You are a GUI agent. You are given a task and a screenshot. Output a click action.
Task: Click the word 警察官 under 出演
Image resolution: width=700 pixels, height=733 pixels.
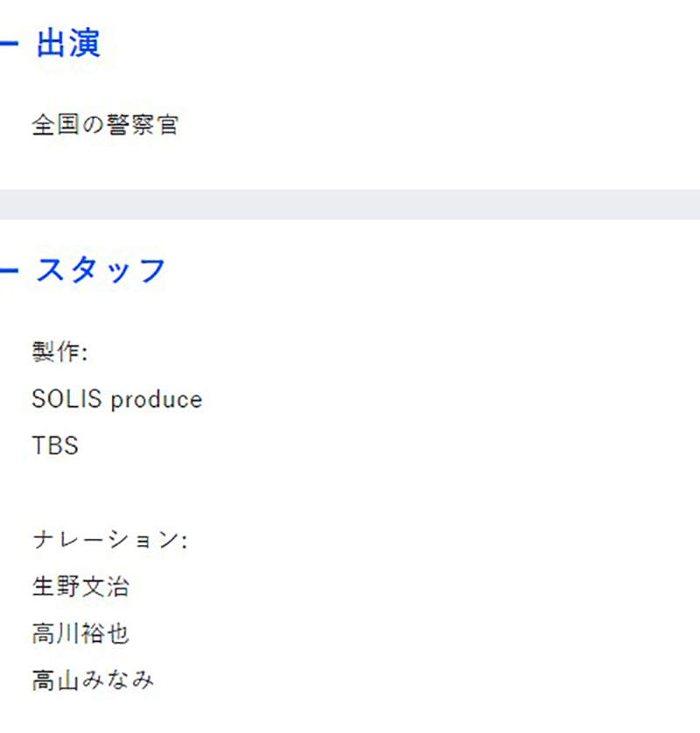coord(142,125)
